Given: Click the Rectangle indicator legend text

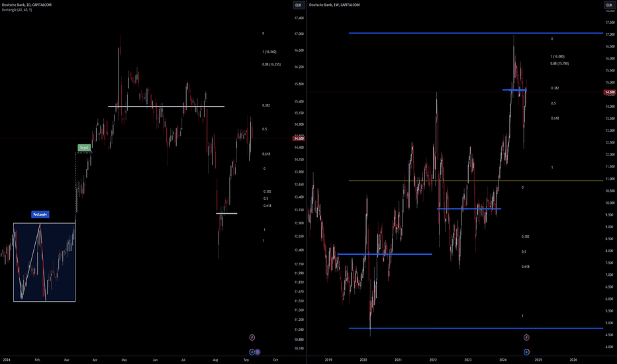Looking at the screenshot, I should tap(17, 10).
